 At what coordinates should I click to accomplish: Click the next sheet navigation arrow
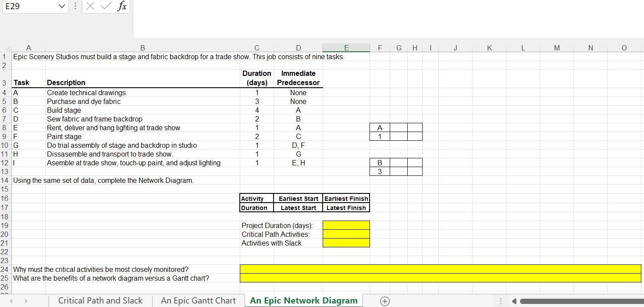point(25,301)
